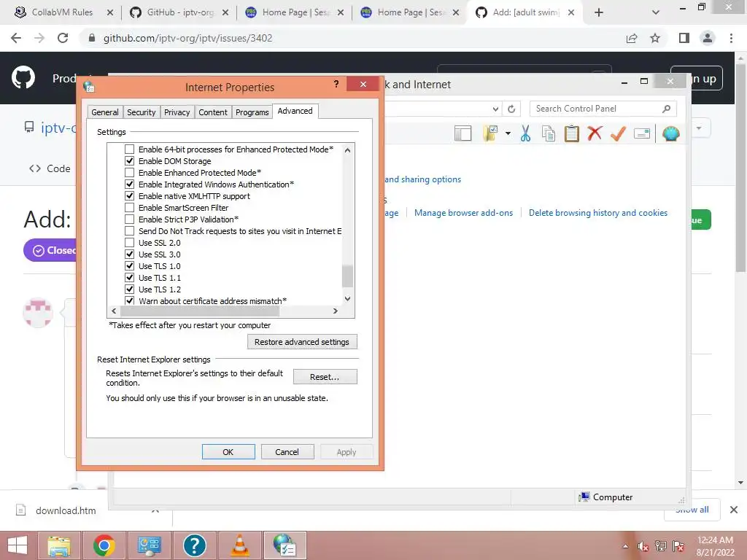Image resolution: width=747 pixels, height=560 pixels.
Task: Click the scissors Cut icon in Control Panel toolbar
Action: (525, 134)
